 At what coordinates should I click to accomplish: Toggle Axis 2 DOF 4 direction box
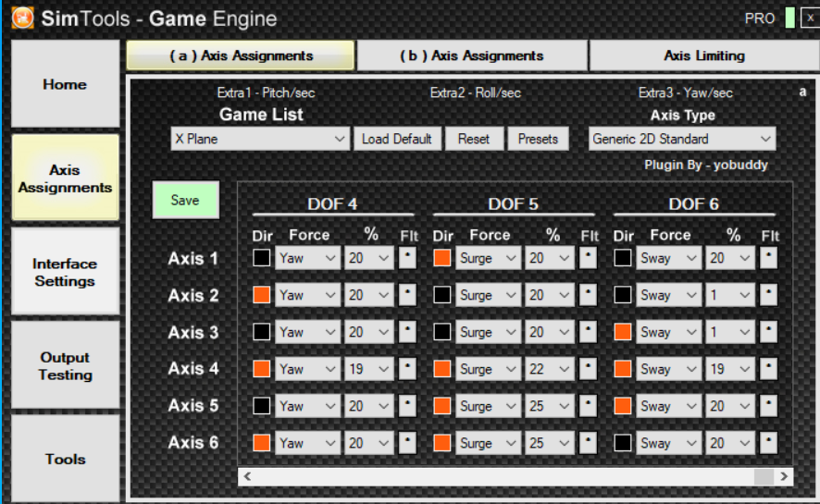click(262, 295)
